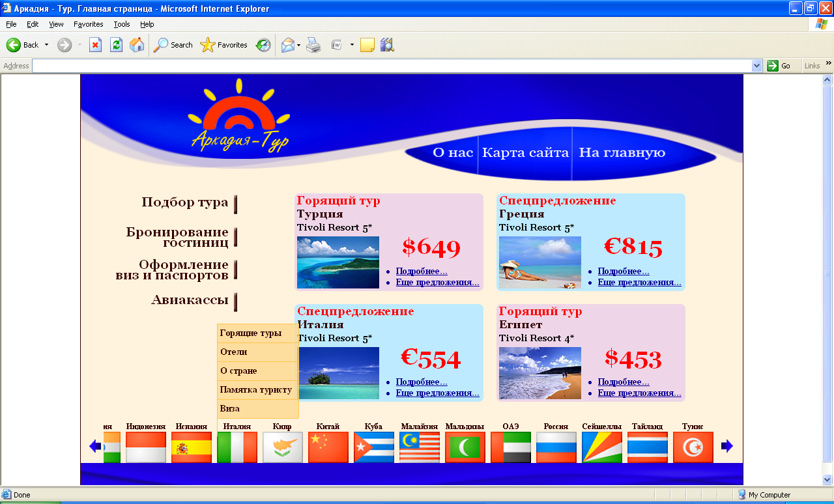
Task: Expand the Links toolbar chevron
Action: 829,63
